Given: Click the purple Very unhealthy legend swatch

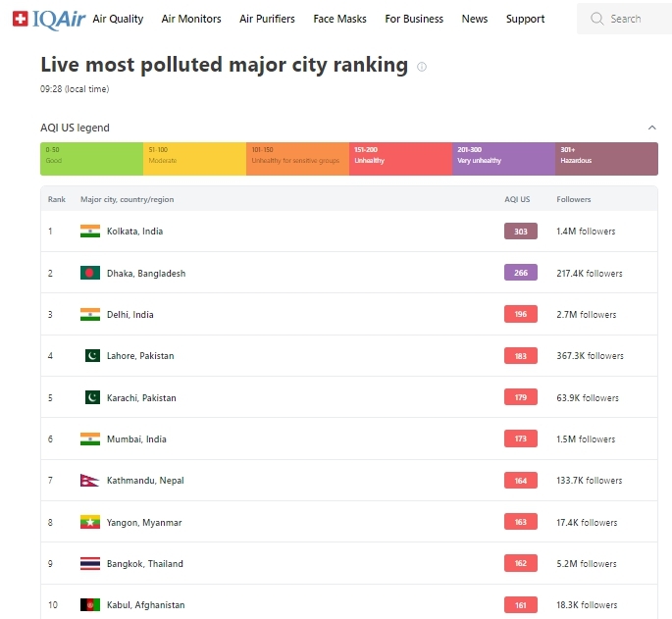Looking at the screenshot, I should [503, 159].
